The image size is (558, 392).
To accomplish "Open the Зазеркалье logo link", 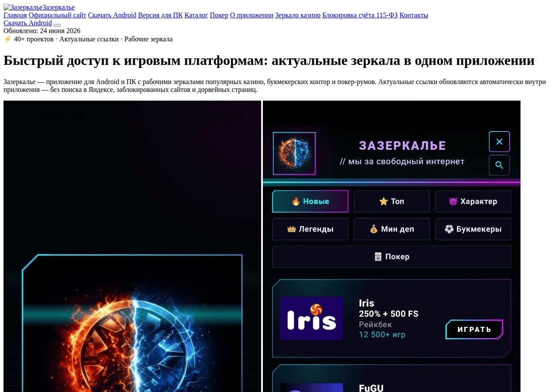I will 39,7.
